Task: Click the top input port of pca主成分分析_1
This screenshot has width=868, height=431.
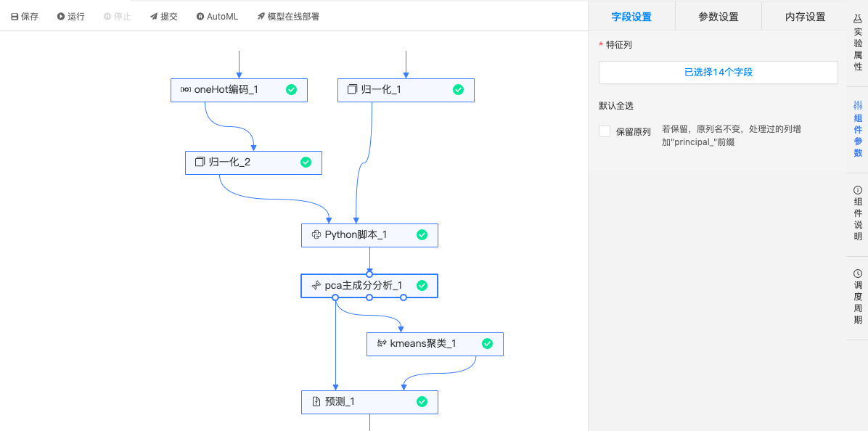Action: pos(369,274)
